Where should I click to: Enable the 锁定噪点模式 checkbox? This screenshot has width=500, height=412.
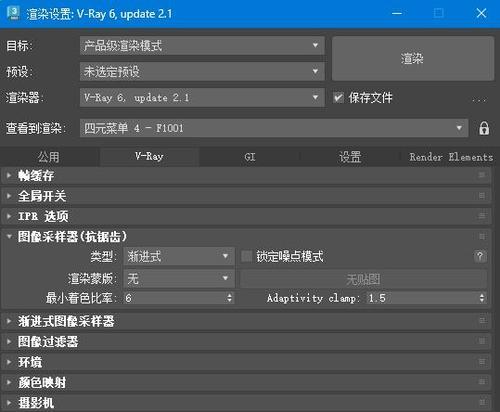point(247,256)
